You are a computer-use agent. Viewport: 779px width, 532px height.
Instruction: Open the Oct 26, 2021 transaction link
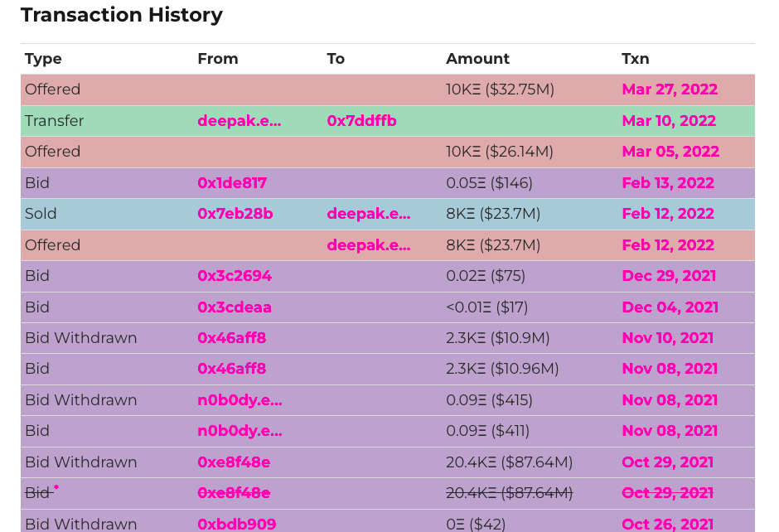click(667, 524)
